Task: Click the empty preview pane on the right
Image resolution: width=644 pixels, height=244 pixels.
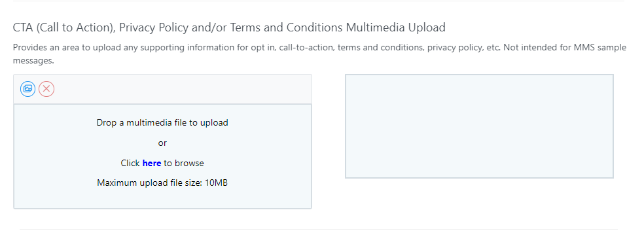Action: 479,126
